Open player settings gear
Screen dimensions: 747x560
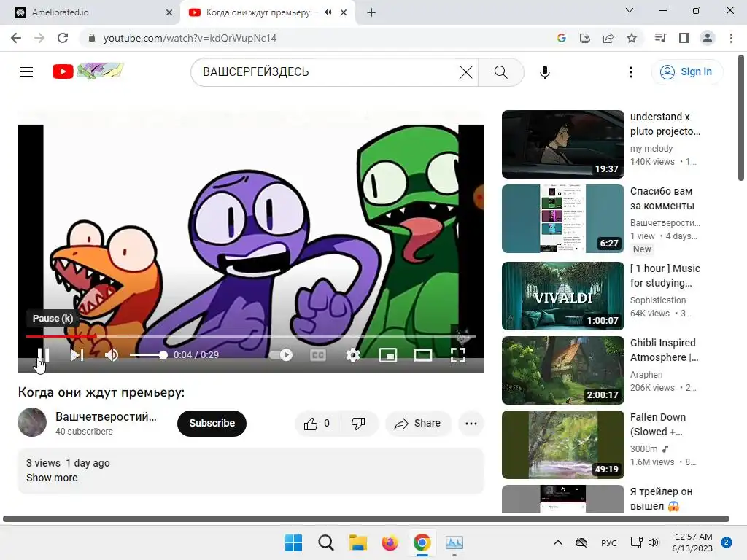pos(353,355)
